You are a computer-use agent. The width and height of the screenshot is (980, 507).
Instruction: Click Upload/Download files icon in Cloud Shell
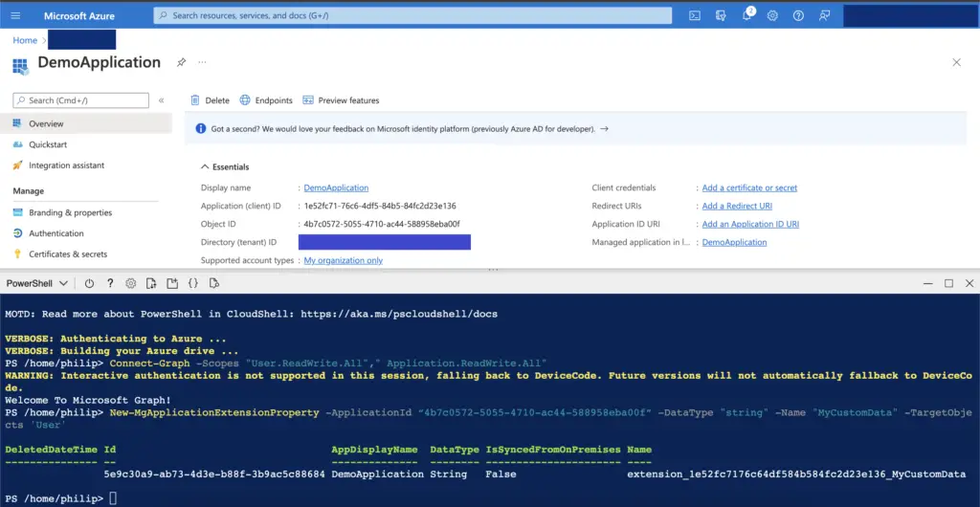151,283
